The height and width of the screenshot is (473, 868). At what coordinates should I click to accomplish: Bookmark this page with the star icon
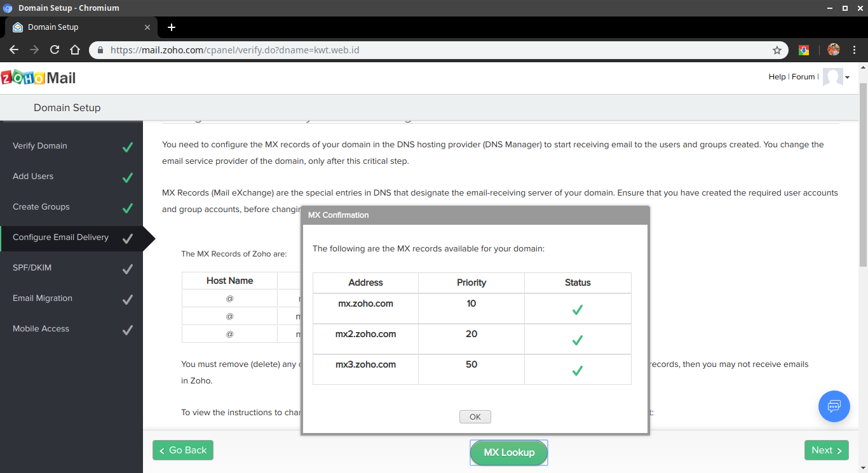[x=776, y=50]
